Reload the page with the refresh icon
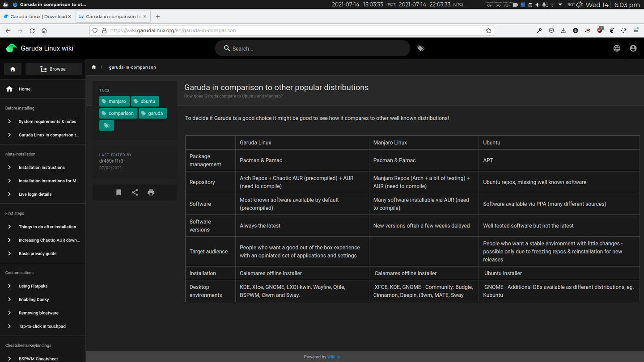The width and height of the screenshot is (644, 362). click(x=32, y=30)
